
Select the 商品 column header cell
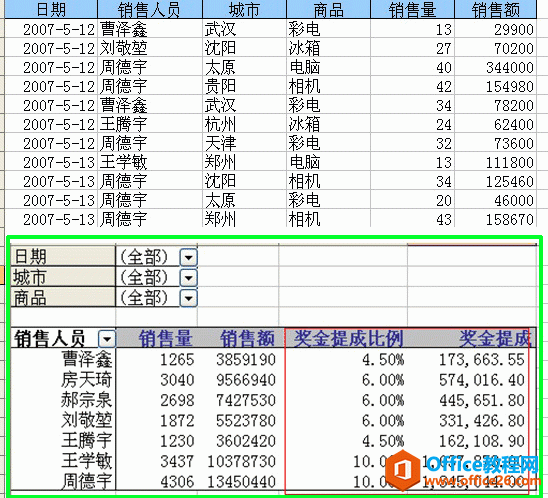pyautogui.click(x=328, y=9)
